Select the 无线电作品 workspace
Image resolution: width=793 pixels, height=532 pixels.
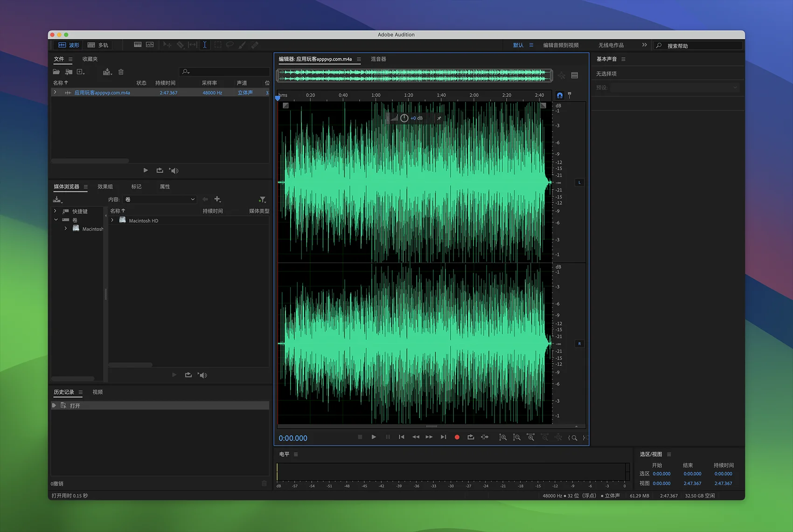click(x=611, y=45)
